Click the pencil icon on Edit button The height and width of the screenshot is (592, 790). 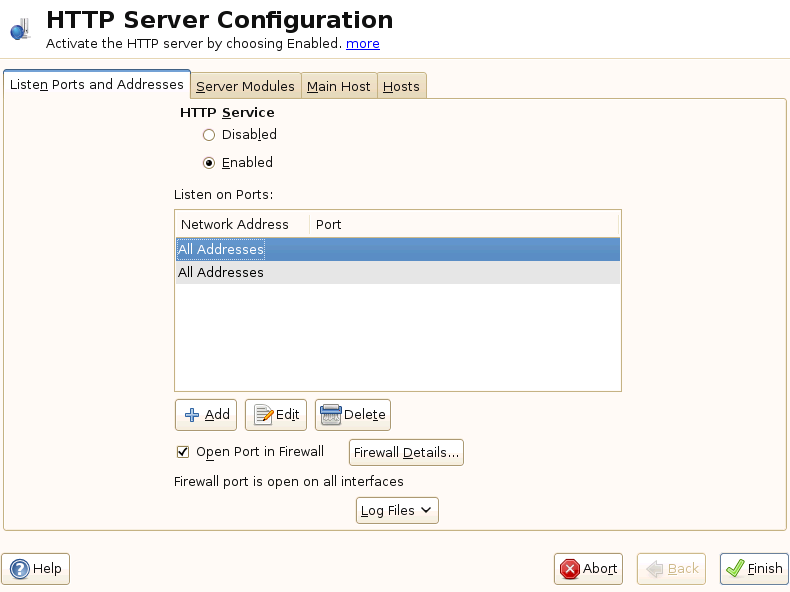tap(264, 415)
